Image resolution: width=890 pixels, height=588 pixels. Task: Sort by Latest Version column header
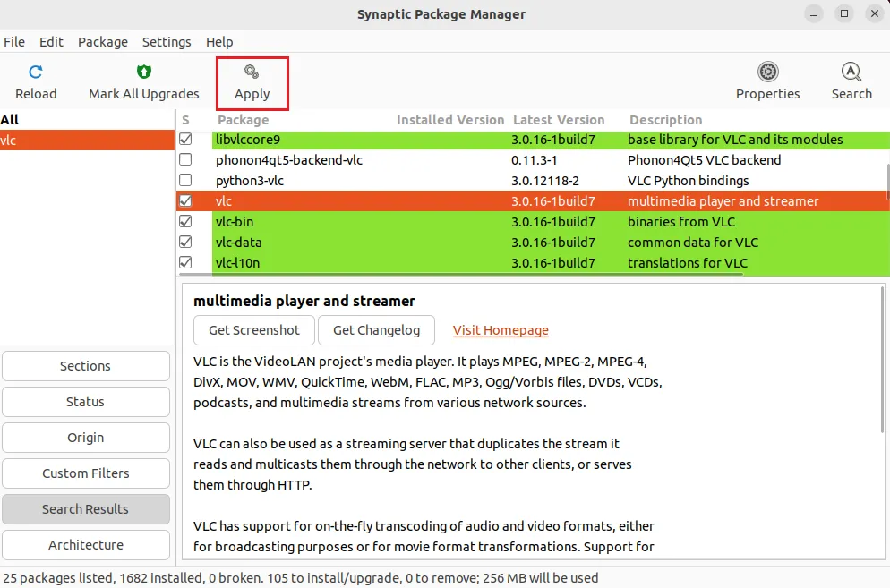(x=559, y=120)
